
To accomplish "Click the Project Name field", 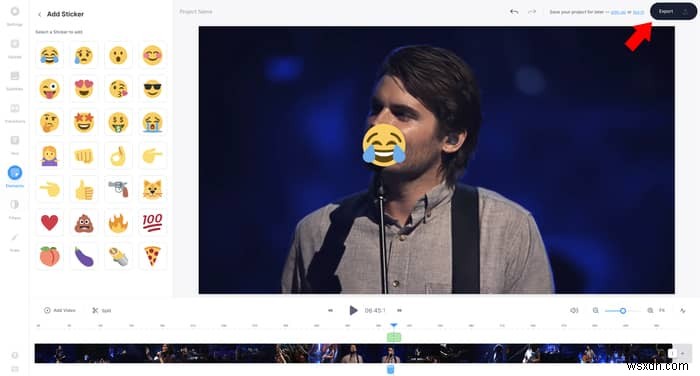I will click(196, 12).
